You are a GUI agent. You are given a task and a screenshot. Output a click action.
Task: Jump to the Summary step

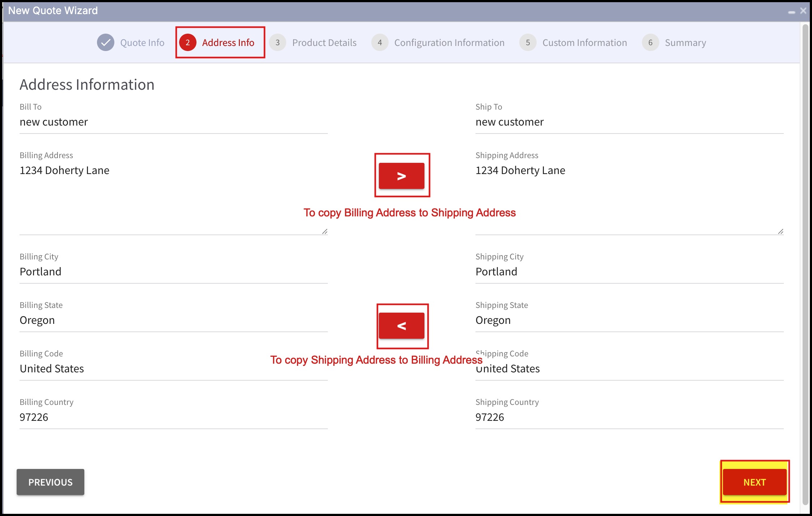click(685, 43)
